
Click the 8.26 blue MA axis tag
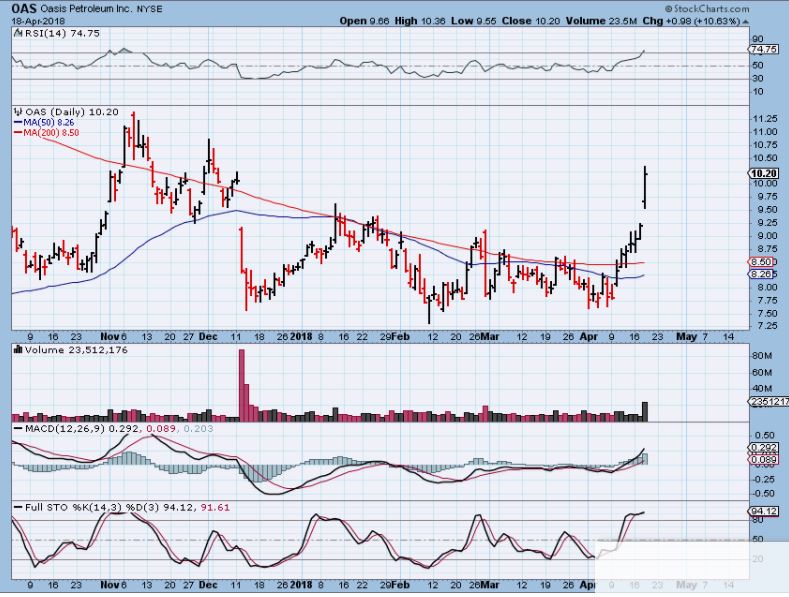coord(762,274)
